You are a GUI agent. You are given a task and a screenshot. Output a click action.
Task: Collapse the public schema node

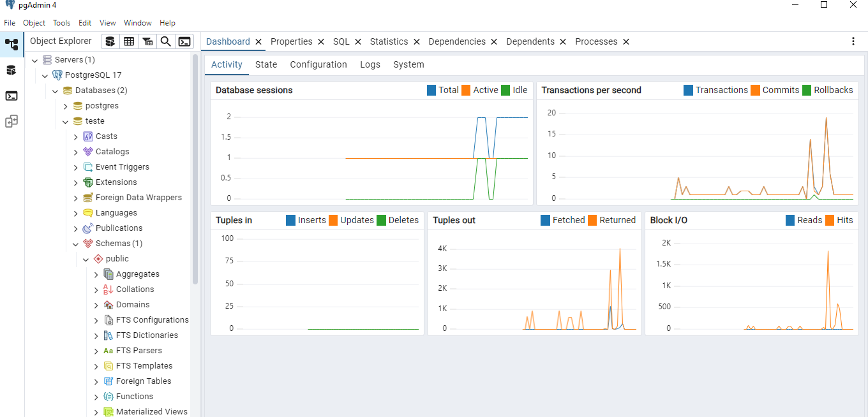click(x=86, y=258)
